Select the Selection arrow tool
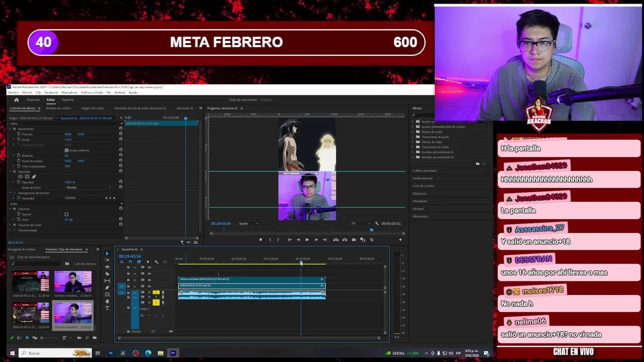 click(107, 253)
